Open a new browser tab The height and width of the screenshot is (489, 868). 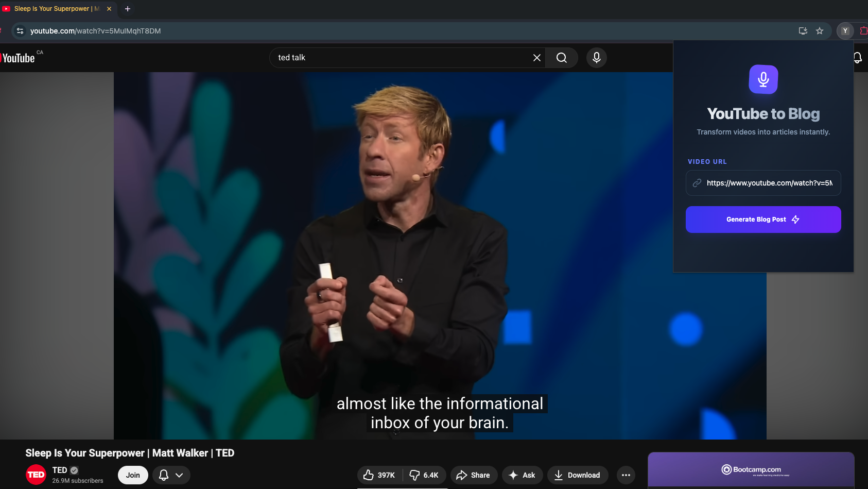[128, 9]
